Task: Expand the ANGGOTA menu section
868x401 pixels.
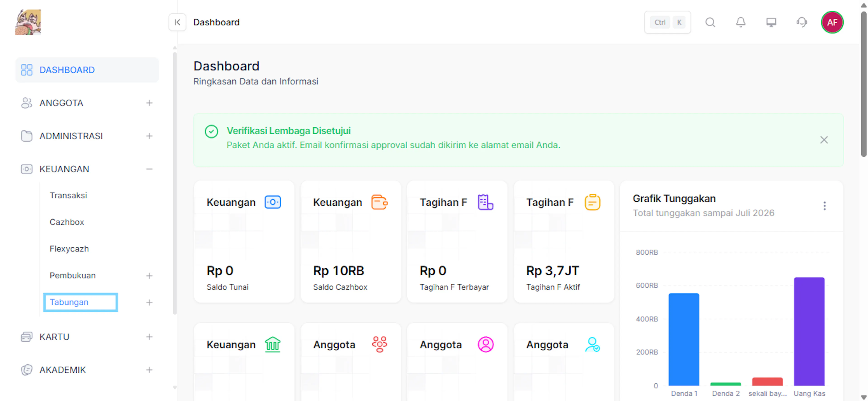Action: (149, 103)
